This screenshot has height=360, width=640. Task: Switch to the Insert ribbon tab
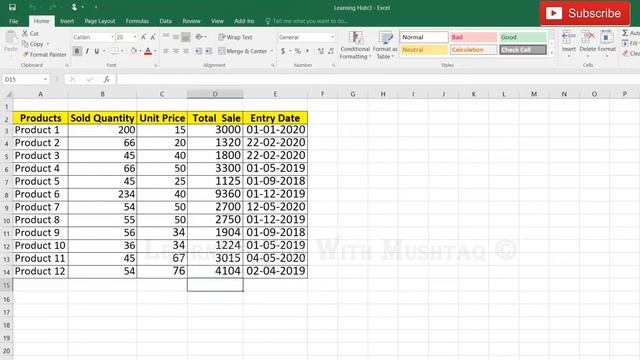pos(67,21)
